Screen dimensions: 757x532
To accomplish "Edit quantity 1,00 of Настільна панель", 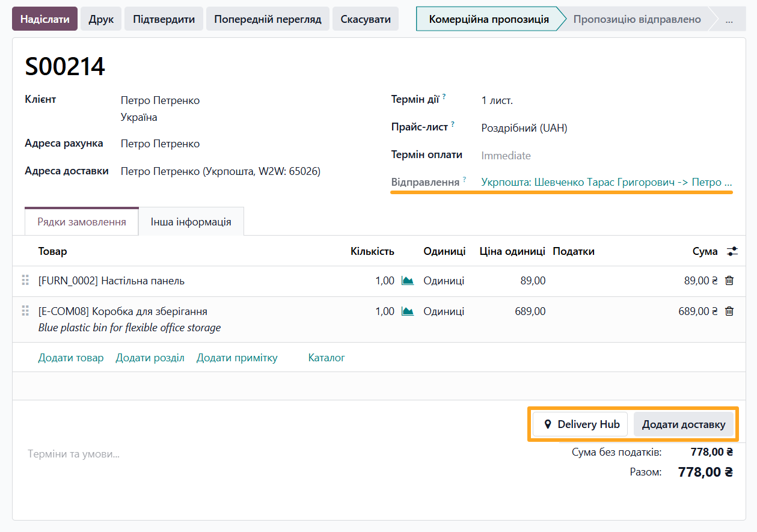I will (385, 281).
